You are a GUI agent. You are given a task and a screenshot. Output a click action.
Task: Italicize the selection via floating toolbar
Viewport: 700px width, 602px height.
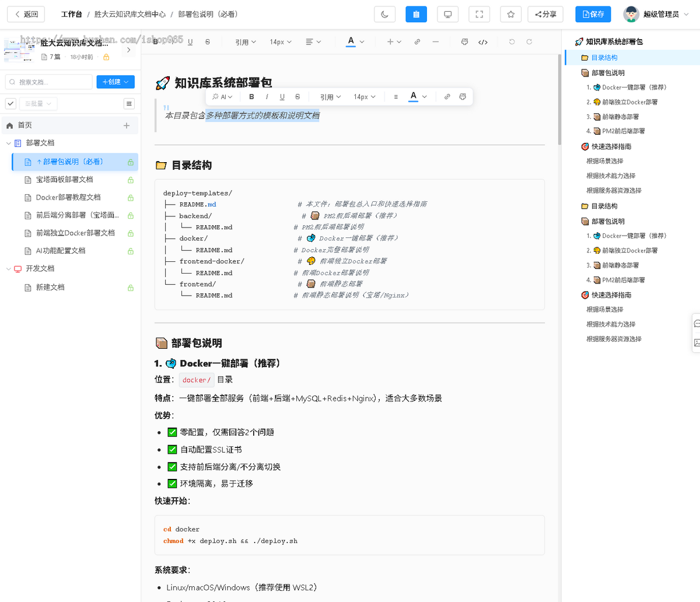click(267, 97)
